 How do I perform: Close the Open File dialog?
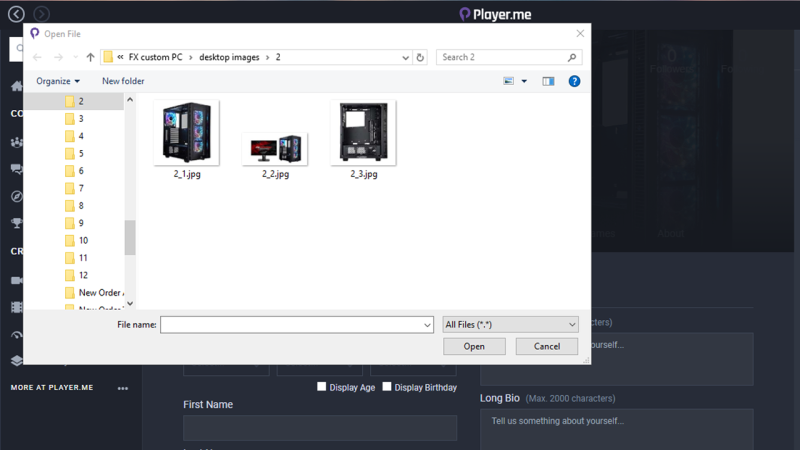pyautogui.click(x=580, y=34)
